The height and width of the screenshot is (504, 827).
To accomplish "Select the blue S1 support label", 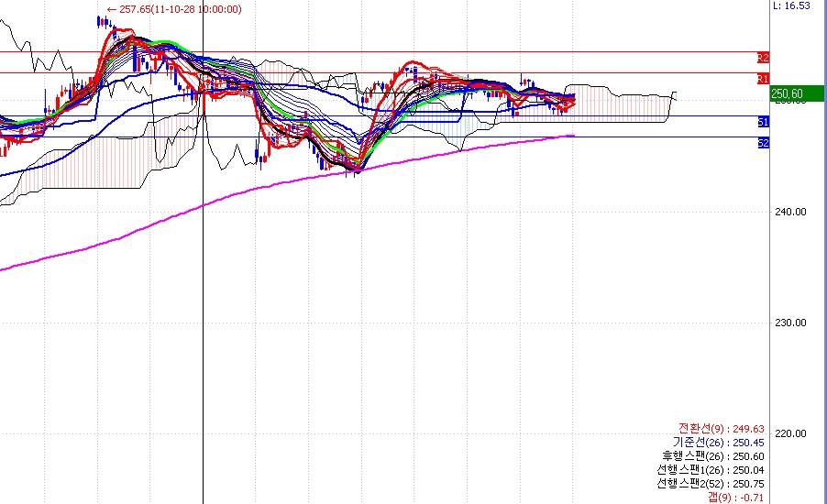I will pyautogui.click(x=763, y=122).
